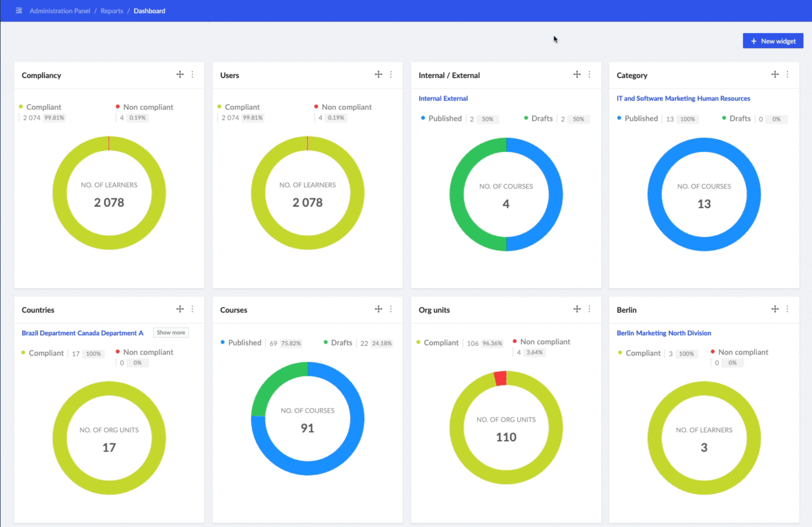Navigate to Reports in the breadcrumb
The image size is (812, 527).
click(x=111, y=10)
